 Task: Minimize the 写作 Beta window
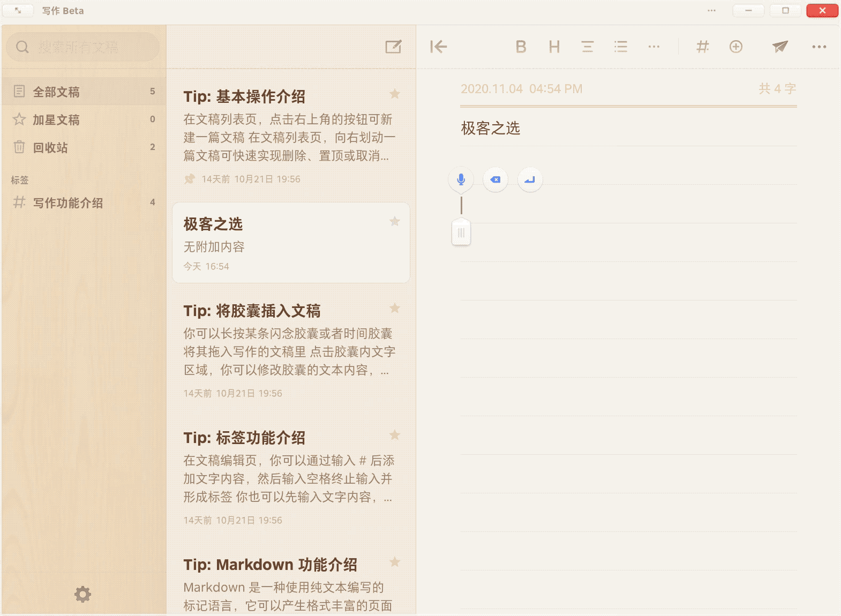(748, 10)
